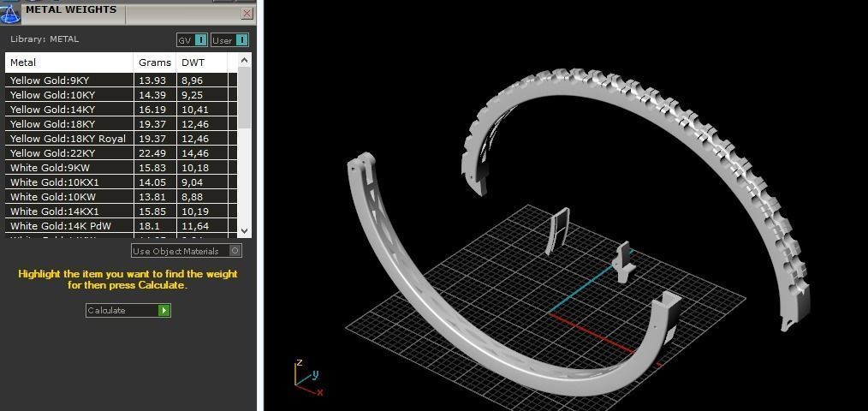This screenshot has width=868, height=411.
Task: Click the XYZ axis indicator
Action: tap(308, 378)
